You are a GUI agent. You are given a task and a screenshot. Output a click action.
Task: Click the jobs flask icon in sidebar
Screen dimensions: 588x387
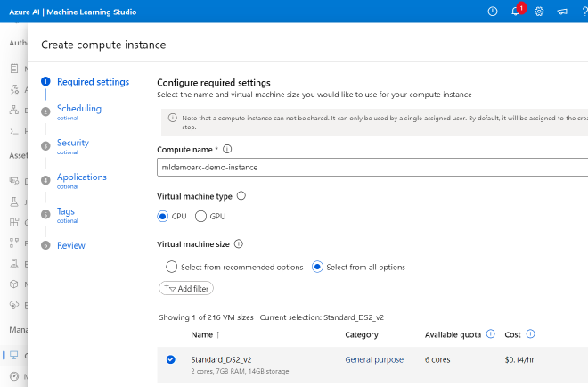[14, 202]
